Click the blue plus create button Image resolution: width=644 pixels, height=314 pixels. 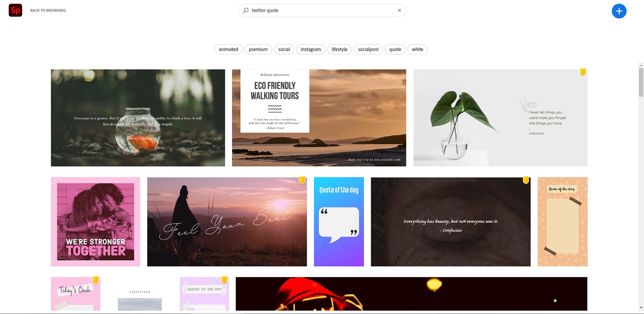click(619, 11)
